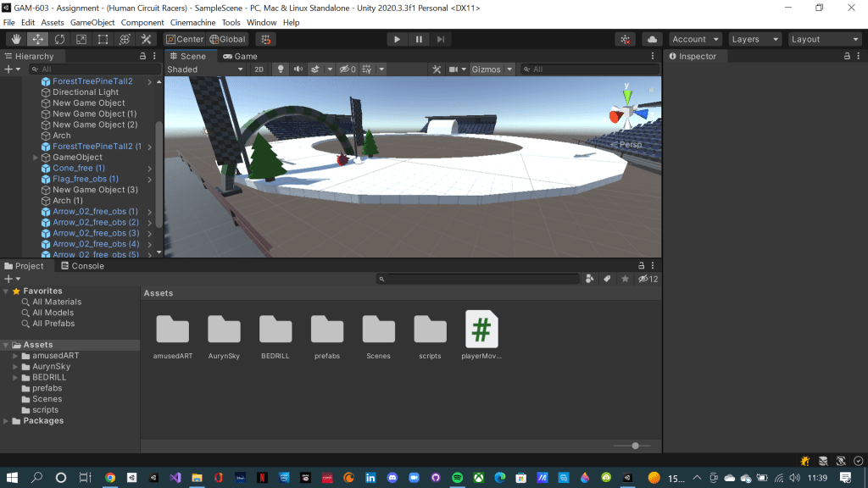Click the Global handle rotation button
The height and width of the screenshot is (488, 868).
pyautogui.click(x=227, y=39)
